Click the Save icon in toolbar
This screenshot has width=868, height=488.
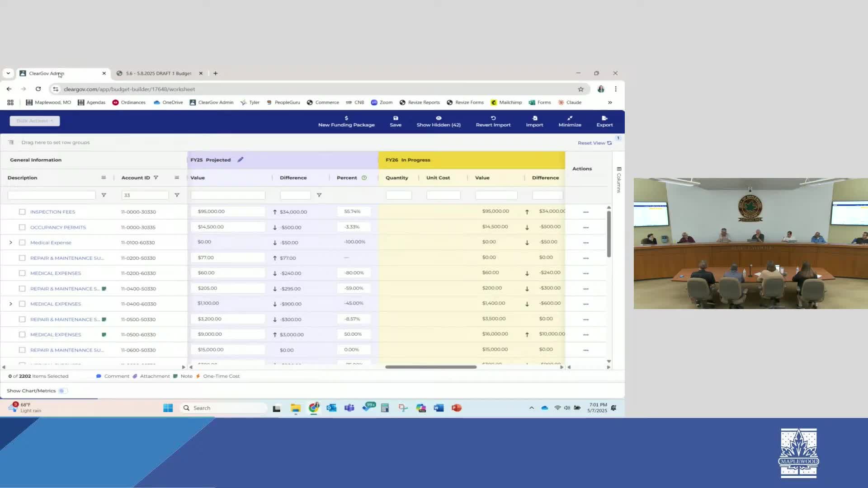[395, 118]
